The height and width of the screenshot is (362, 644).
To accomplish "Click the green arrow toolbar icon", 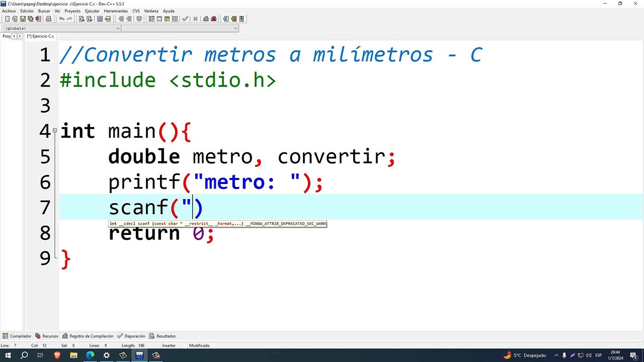I will coord(233,19).
